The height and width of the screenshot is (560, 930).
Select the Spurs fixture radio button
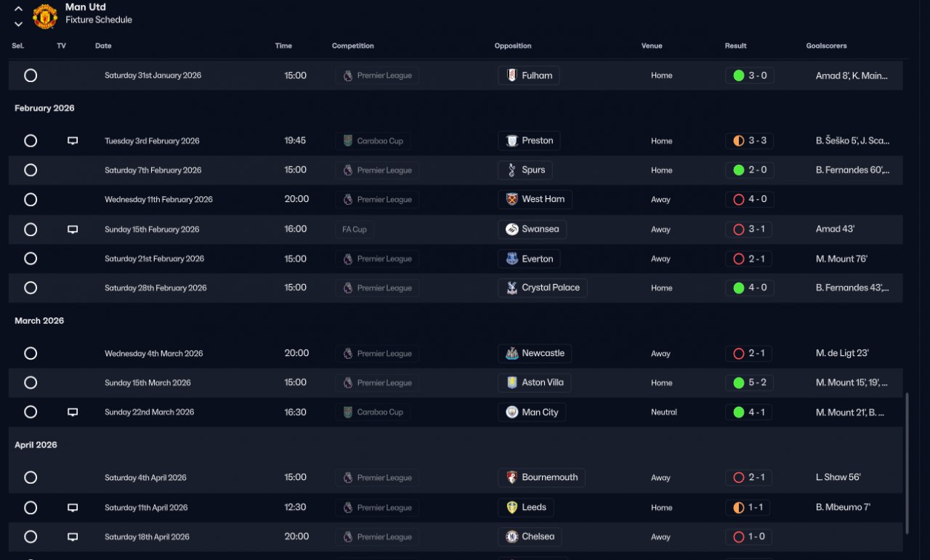point(31,170)
